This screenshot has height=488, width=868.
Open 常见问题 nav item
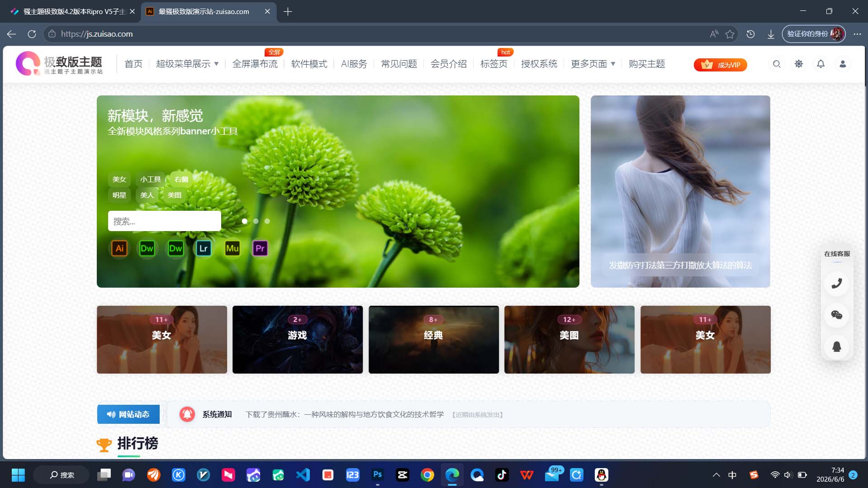pyautogui.click(x=399, y=64)
